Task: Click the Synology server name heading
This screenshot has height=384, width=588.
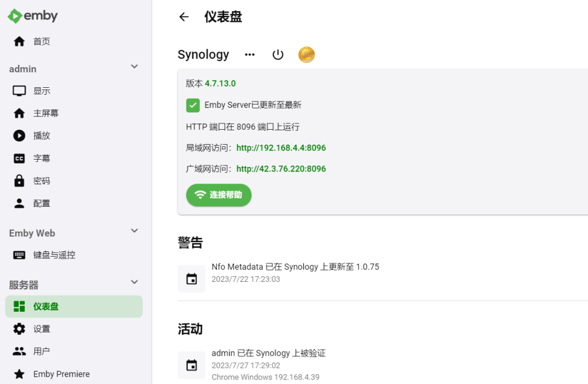Action: [203, 55]
